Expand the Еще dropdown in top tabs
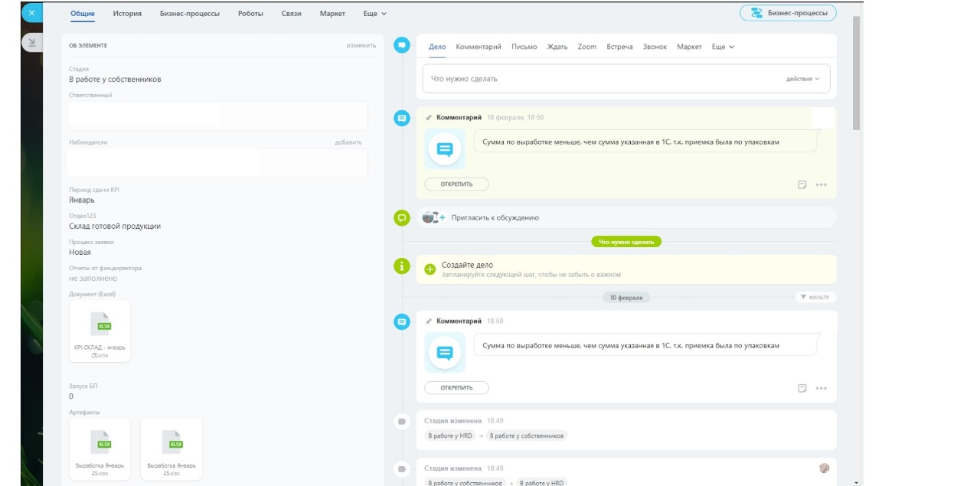 coord(374,14)
